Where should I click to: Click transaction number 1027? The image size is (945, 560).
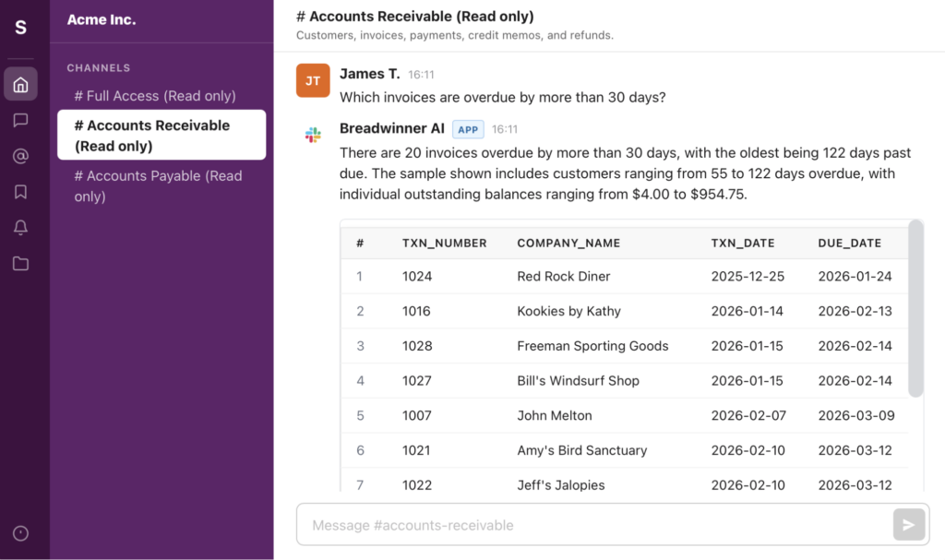(x=417, y=381)
